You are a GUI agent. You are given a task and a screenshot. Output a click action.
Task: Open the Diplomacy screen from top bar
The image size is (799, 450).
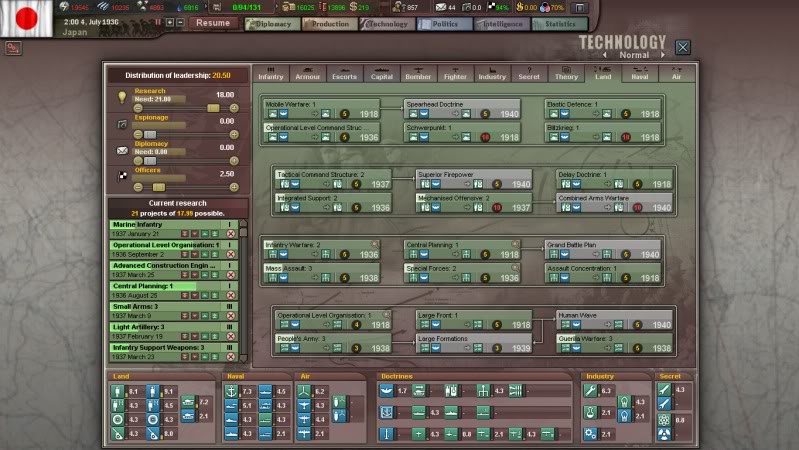(271, 23)
